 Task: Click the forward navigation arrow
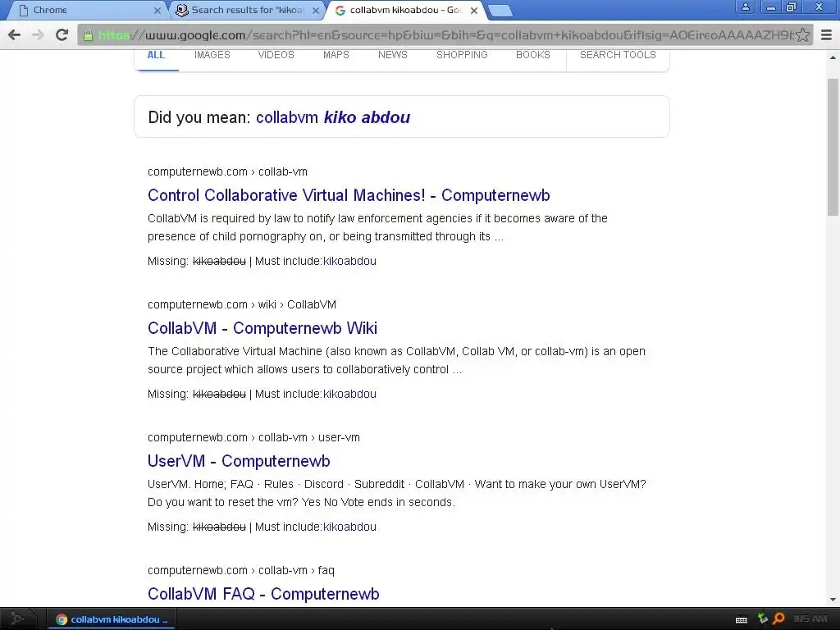[x=38, y=34]
